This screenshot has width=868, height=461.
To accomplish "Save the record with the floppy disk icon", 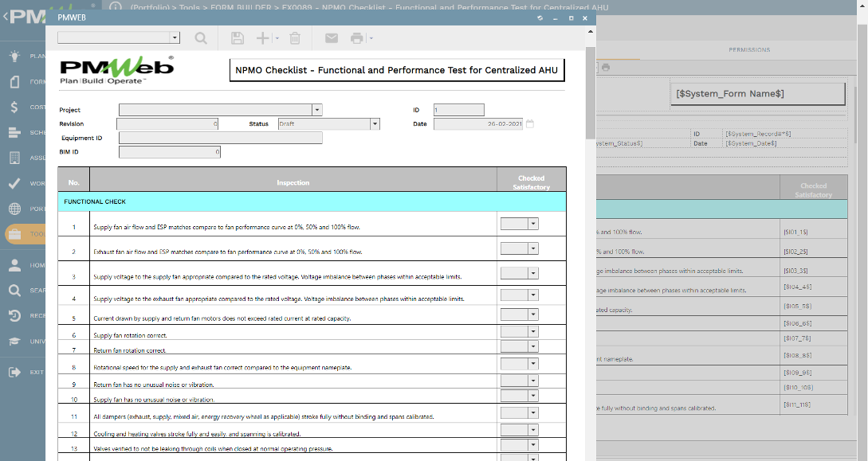I will (238, 38).
